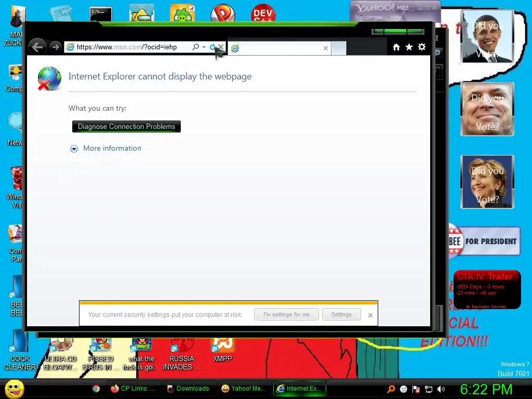
Task: Click the smiley Start button
Action: point(15,389)
